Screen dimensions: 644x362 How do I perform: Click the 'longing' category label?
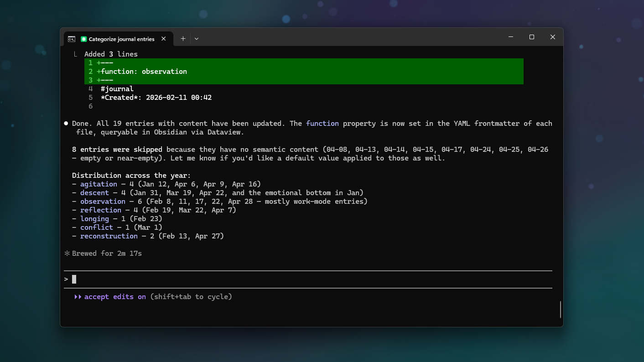tap(94, 219)
